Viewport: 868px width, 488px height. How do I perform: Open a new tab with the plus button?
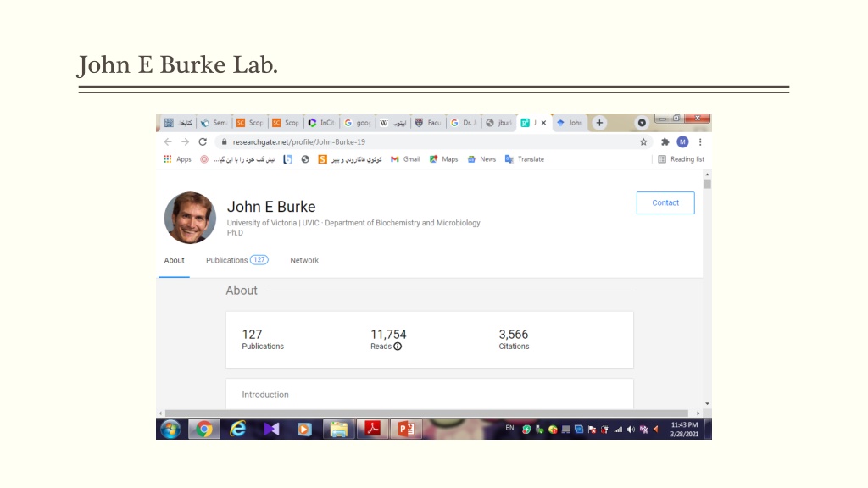pos(599,123)
